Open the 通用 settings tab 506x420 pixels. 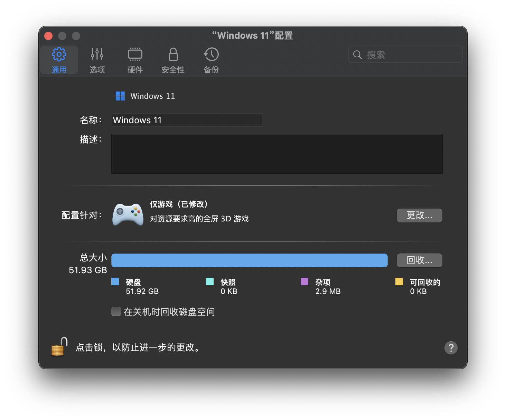[x=59, y=59]
